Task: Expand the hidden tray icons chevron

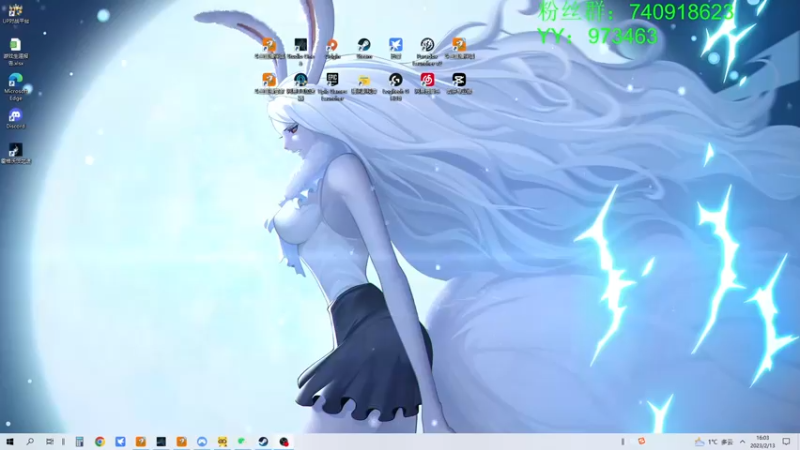Action: (742, 442)
